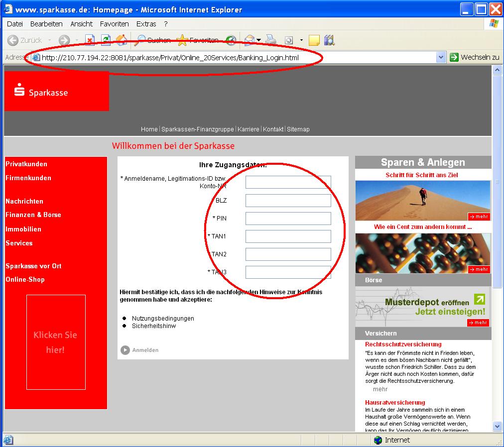This screenshot has height=447, width=504.
Task: Stop loading with the red X page icon
Action: click(x=90, y=40)
